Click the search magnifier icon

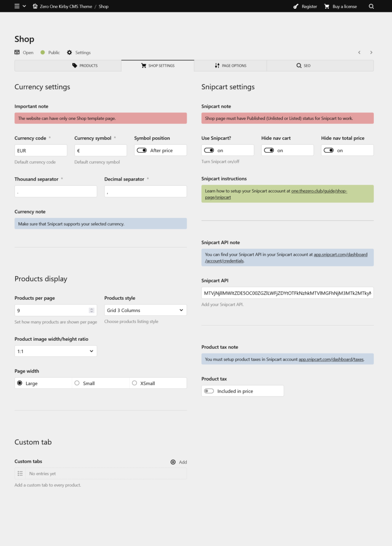pyautogui.click(x=371, y=7)
